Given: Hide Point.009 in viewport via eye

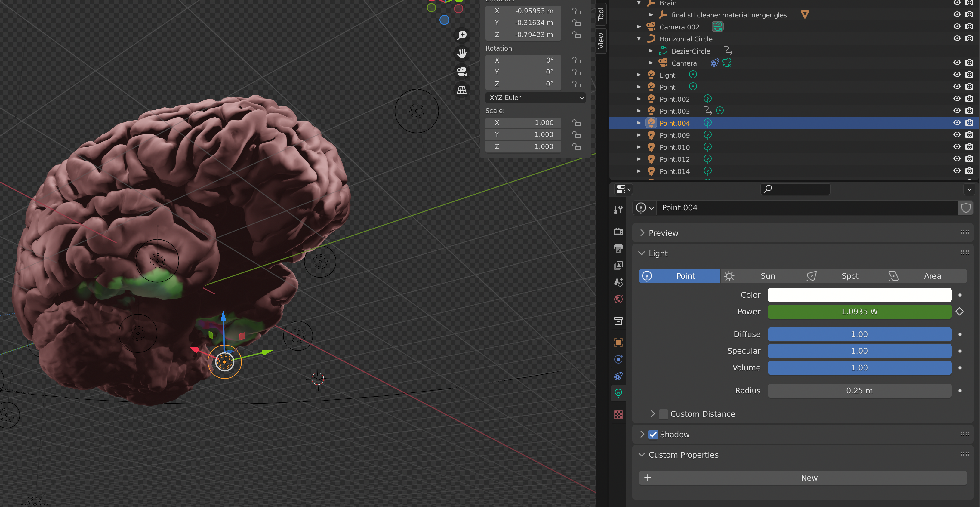Looking at the screenshot, I should point(957,135).
